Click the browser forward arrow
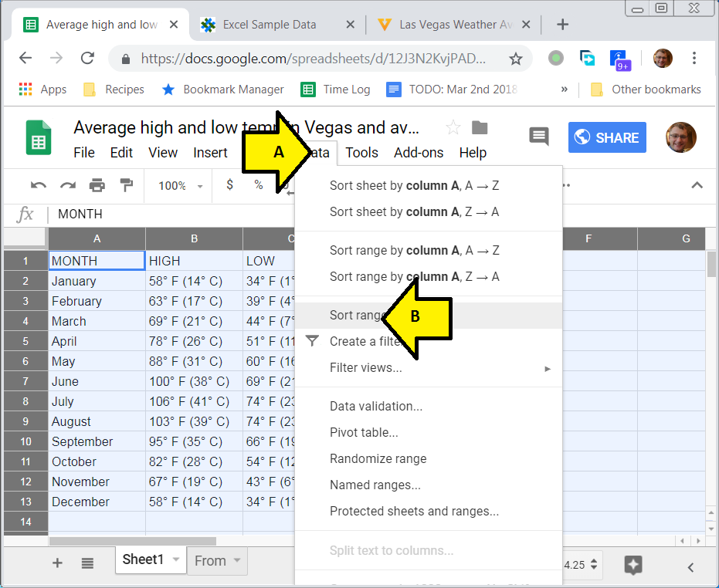 [56, 58]
